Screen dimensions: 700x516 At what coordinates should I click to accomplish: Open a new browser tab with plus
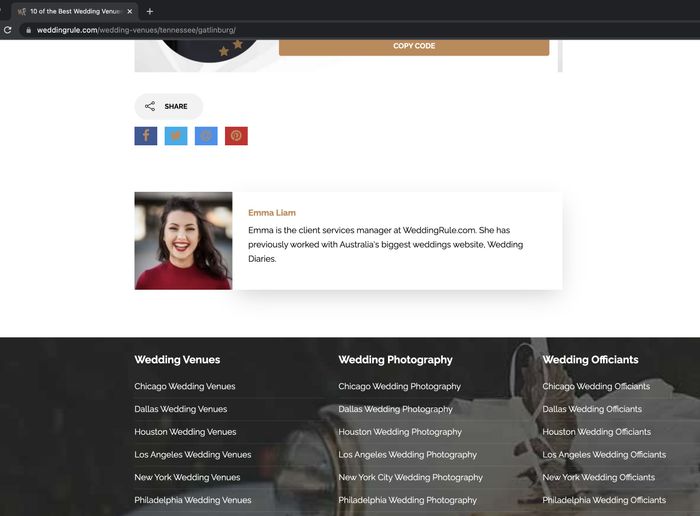point(150,11)
